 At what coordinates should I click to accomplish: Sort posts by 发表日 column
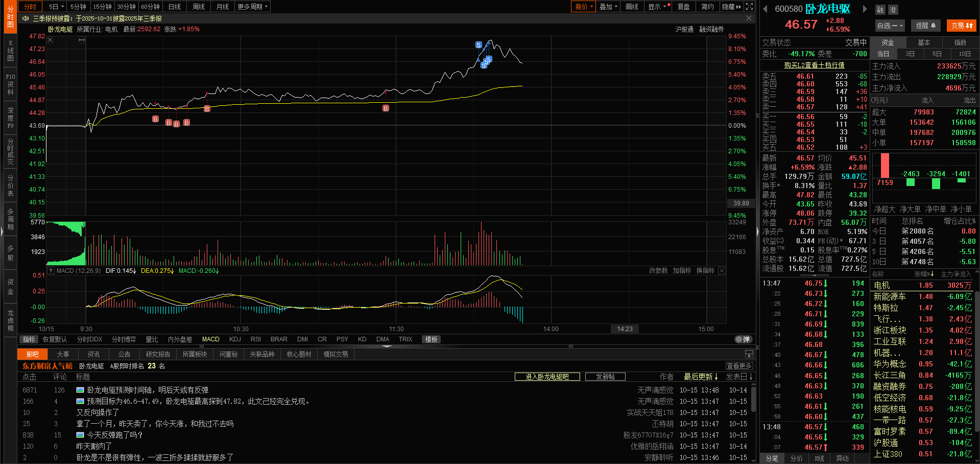click(x=739, y=377)
